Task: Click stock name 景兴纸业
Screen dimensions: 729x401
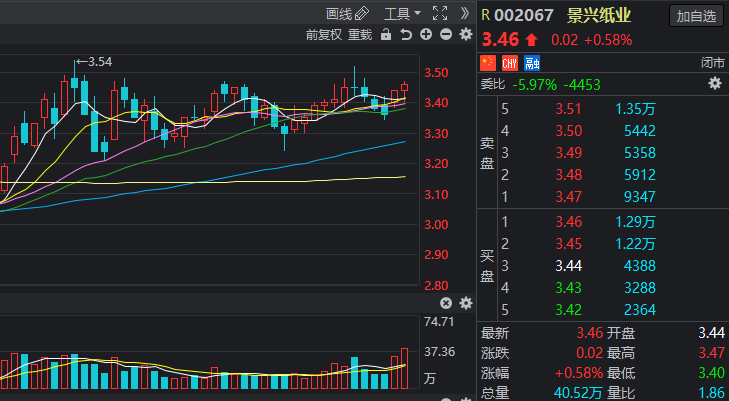Action: click(x=599, y=15)
